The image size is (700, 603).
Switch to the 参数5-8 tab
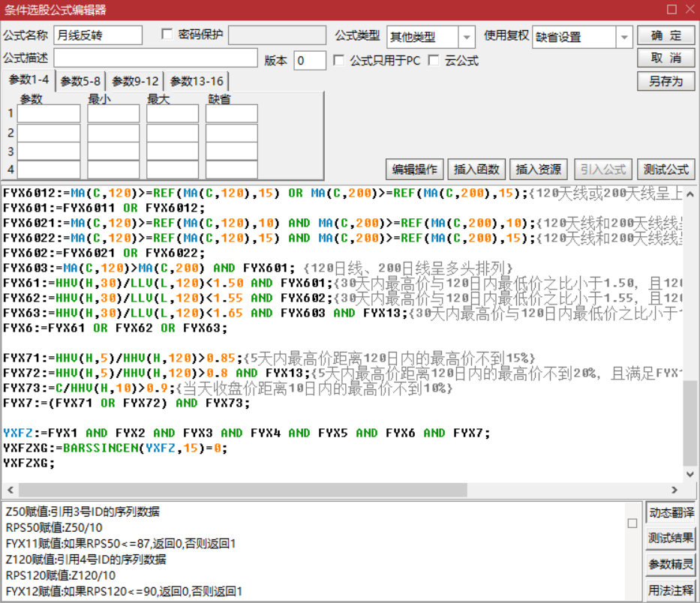click(80, 81)
